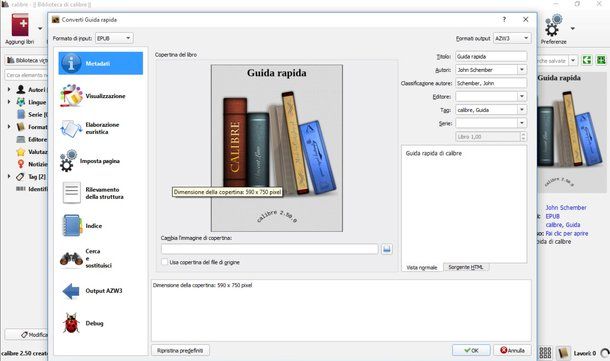Click Ripristina predefiniti button
The image size is (610, 361).
click(180, 350)
